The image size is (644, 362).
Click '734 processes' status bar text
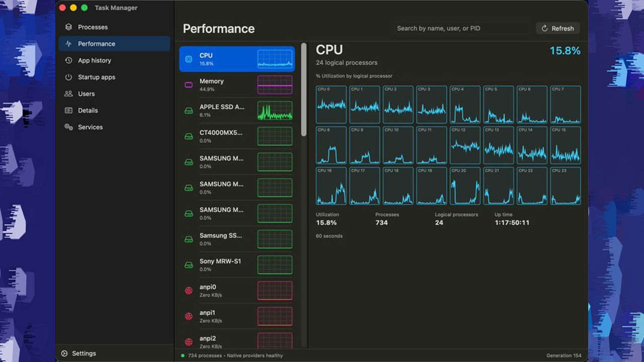pyautogui.click(x=205, y=355)
